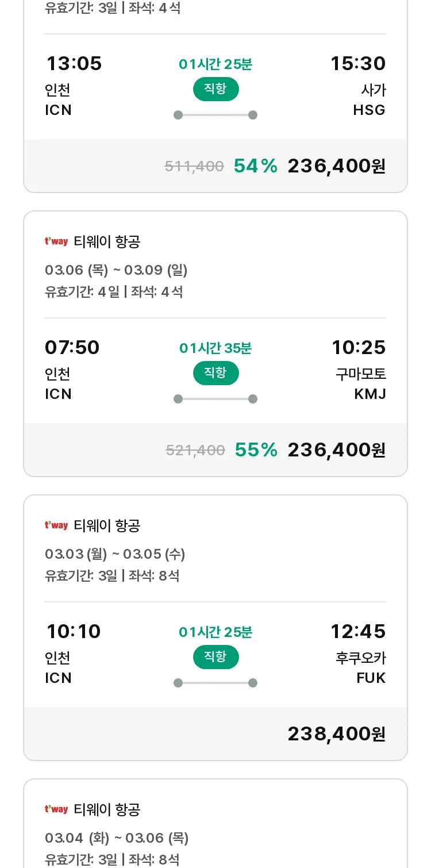The width and height of the screenshot is (431, 868).
Task: Tap the 후쿠오카 FUK destination
Action: tap(361, 668)
